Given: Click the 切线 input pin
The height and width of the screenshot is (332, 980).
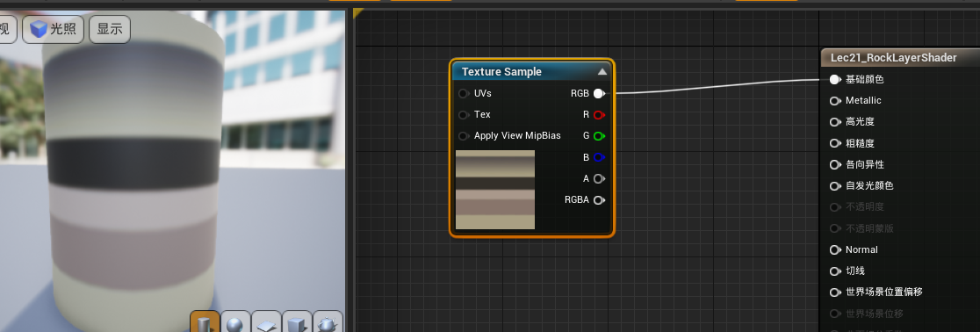Looking at the screenshot, I should pos(835,271).
